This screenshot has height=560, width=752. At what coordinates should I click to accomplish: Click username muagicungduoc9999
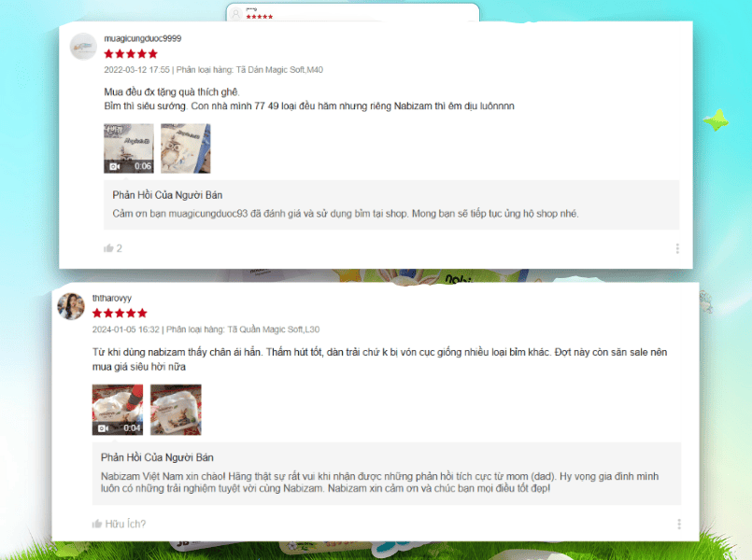pos(142,38)
